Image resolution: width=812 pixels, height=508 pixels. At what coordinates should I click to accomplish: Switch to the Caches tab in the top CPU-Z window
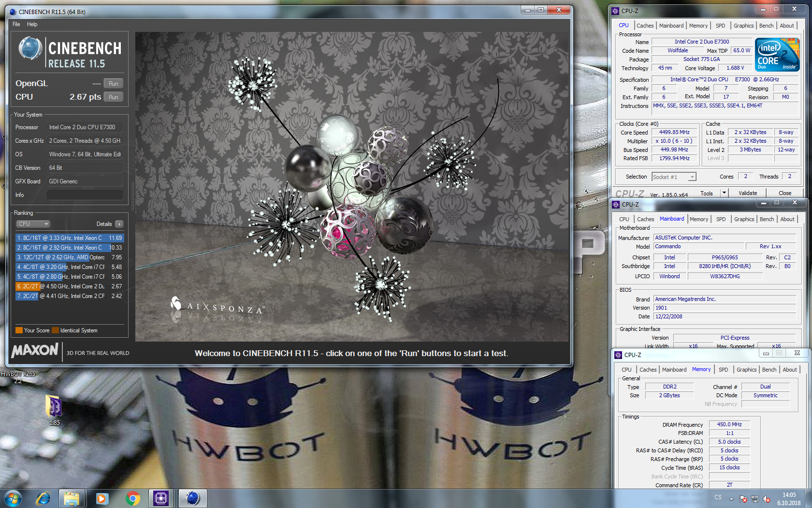click(x=645, y=26)
